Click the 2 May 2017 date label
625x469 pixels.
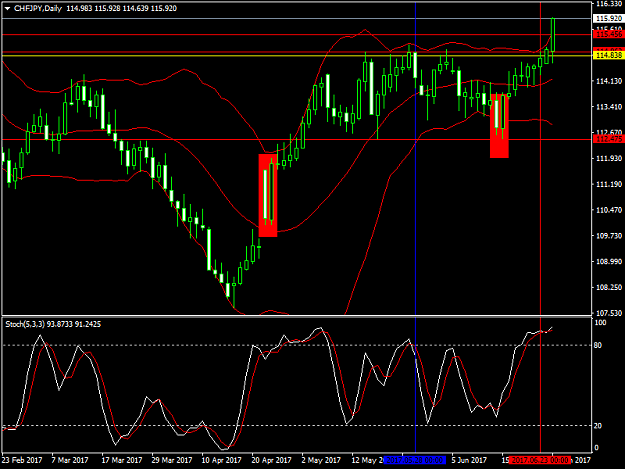[x=321, y=460]
